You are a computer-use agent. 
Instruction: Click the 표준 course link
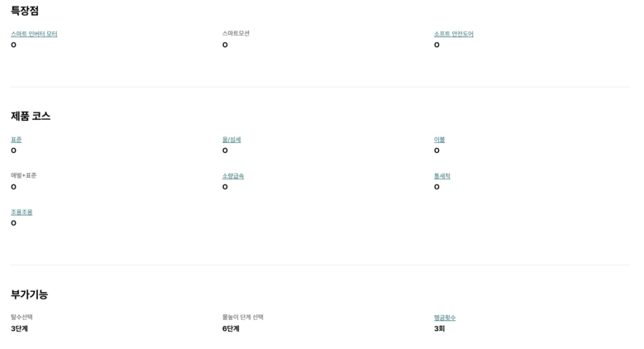click(16, 140)
